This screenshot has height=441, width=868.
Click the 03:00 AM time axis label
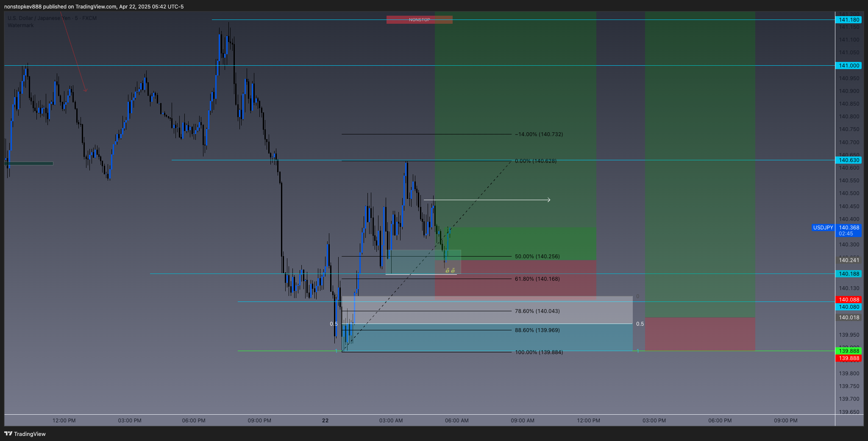(x=391, y=421)
